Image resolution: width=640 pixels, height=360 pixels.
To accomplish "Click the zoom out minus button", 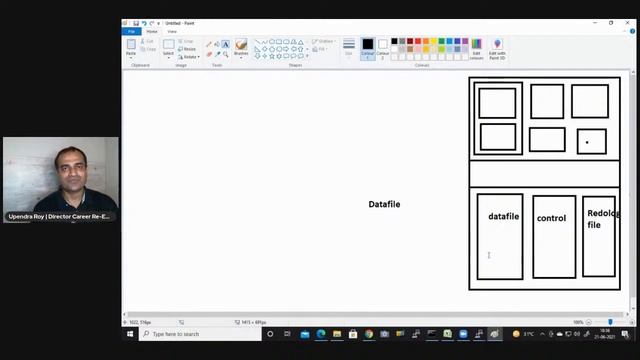I will coord(589,322).
